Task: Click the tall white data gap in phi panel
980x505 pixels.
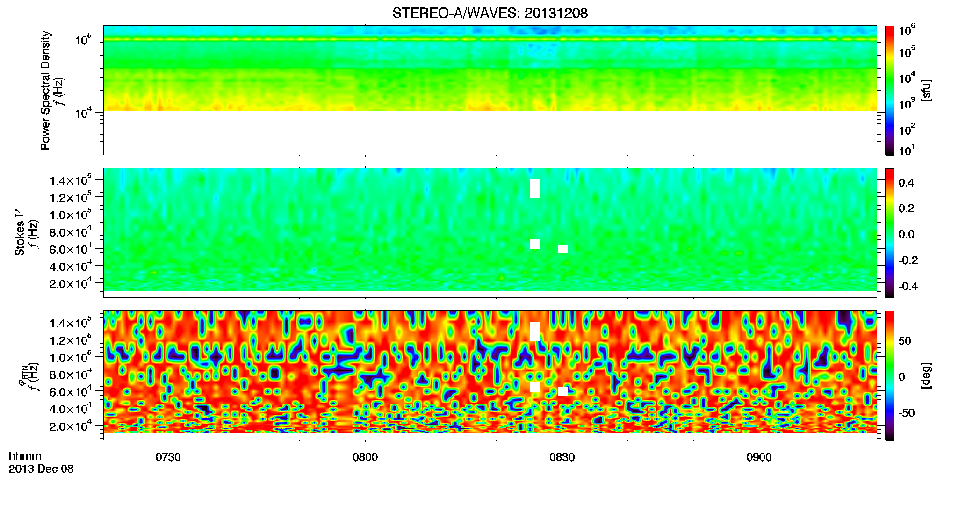Action: [x=535, y=331]
